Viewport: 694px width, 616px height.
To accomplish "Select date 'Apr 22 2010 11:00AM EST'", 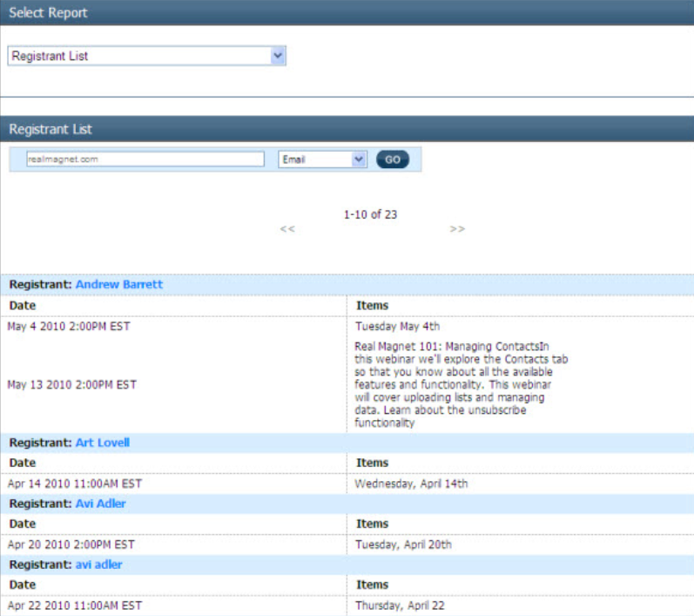I will click(74, 606).
